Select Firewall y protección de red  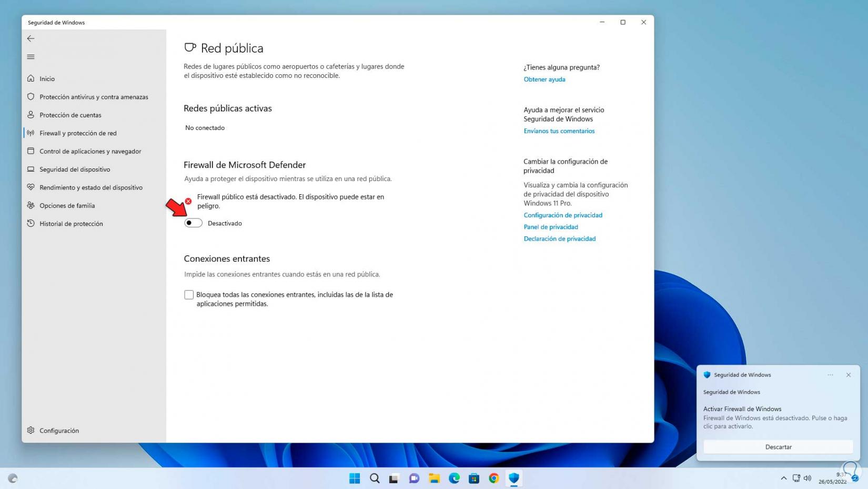[x=94, y=133]
